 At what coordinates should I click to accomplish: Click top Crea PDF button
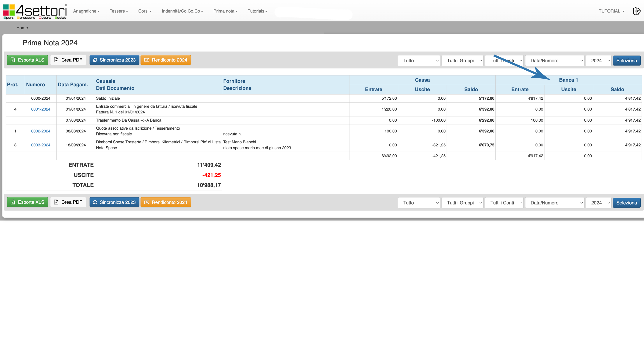[68, 60]
